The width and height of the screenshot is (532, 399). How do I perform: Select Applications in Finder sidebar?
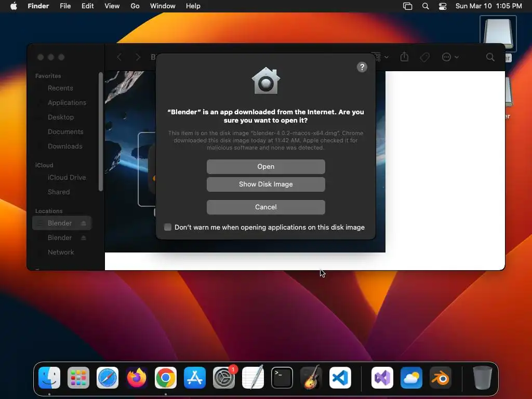pyautogui.click(x=67, y=102)
